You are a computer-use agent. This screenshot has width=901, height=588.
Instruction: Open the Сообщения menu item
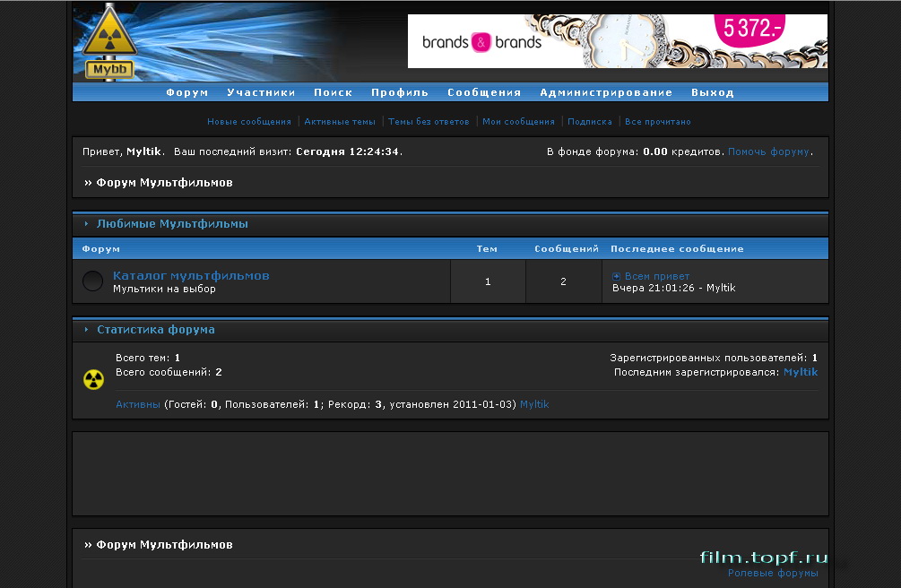pos(483,91)
